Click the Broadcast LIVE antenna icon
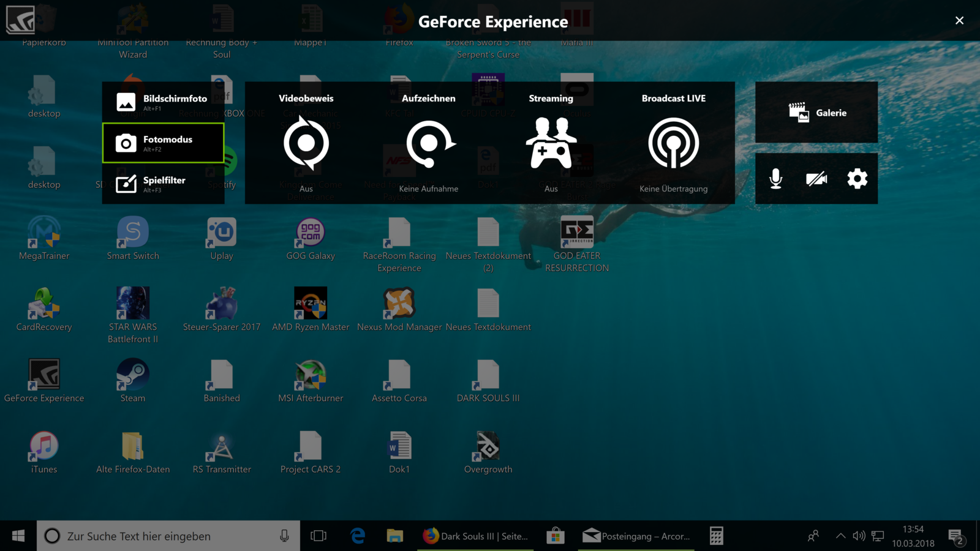The height and width of the screenshot is (551, 980). (674, 143)
